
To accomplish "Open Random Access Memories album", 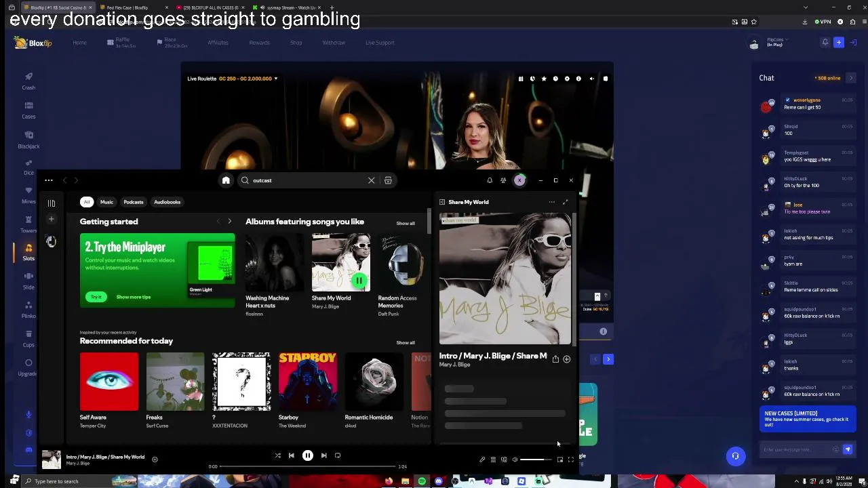I will coord(403,275).
